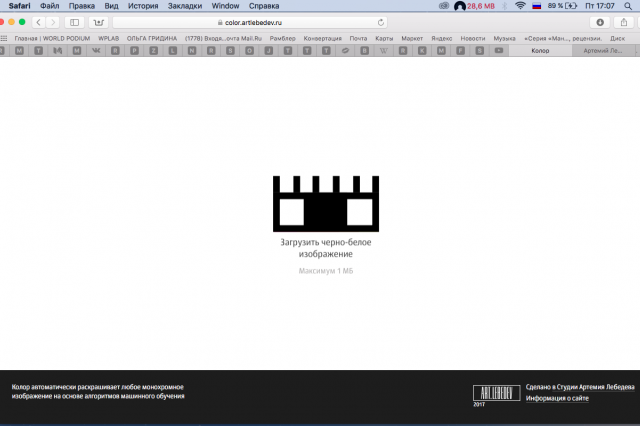Open the VK pinned tab
The image size is (640, 426).
96,51
